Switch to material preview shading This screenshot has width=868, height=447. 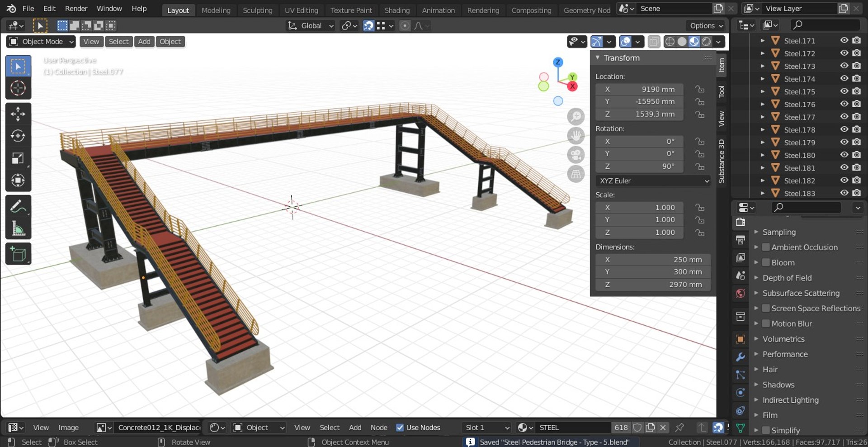pyautogui.click(x=694, y=42)
